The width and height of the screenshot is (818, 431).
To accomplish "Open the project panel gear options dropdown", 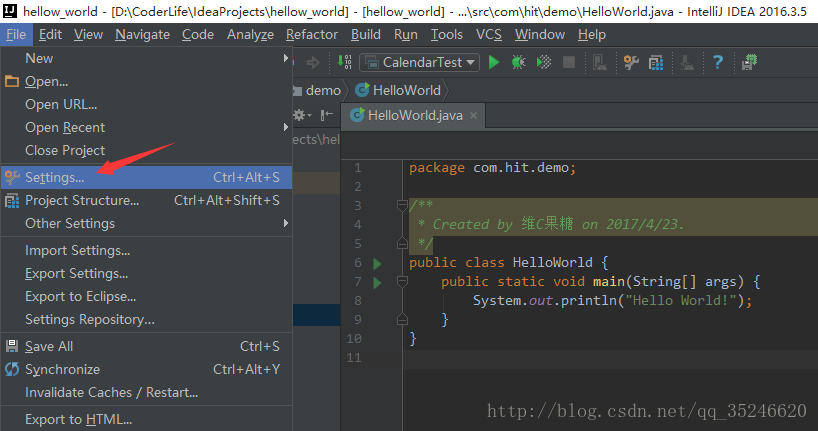I will [303, 115].
